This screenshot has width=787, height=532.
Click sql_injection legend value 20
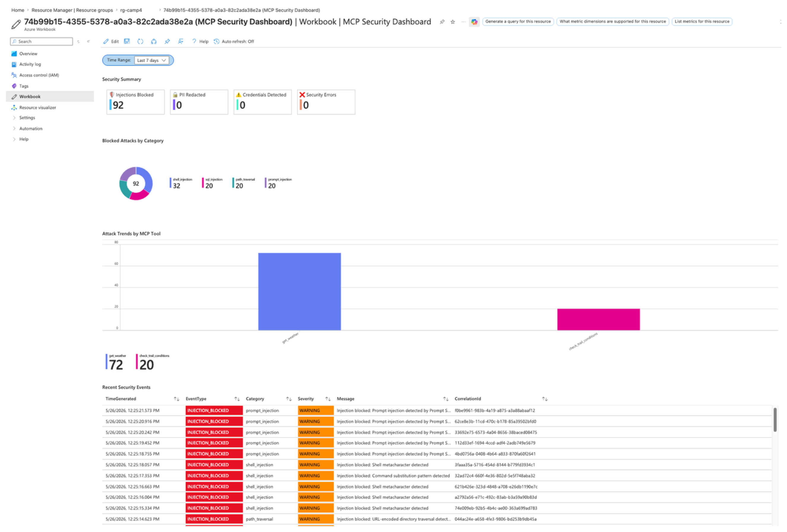pyautogui.click(x=209, y=186)
